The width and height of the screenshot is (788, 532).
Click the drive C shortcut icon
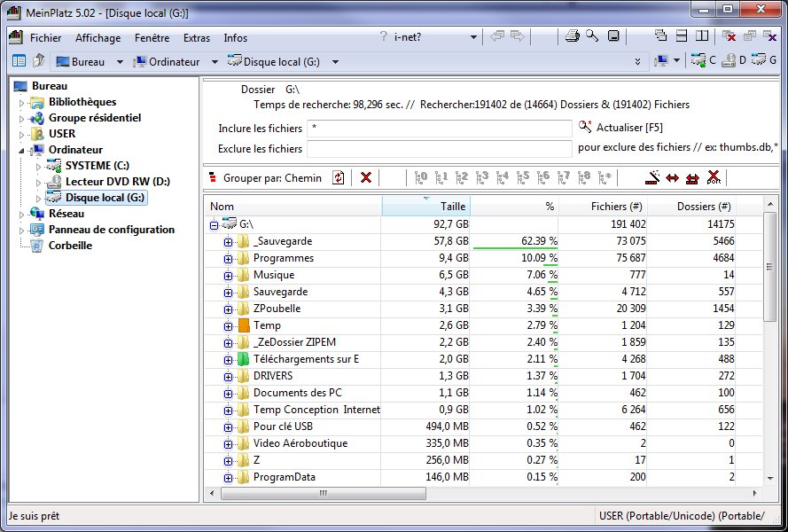pyautogui.click(x=698, y=60)
